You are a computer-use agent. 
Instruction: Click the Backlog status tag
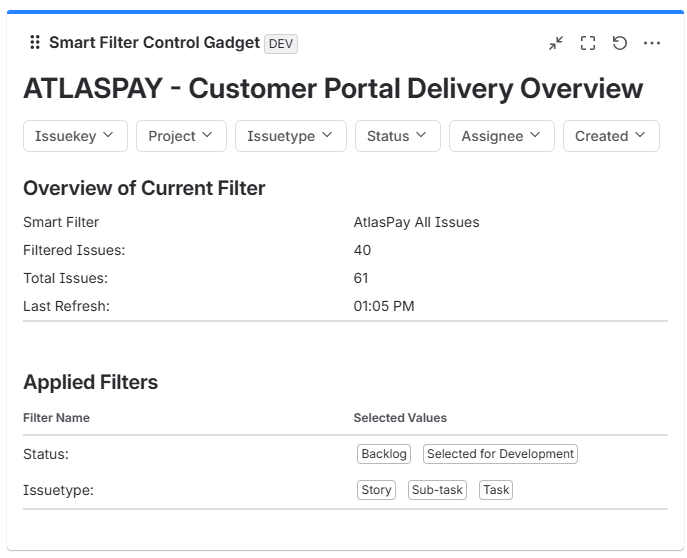pos(384,454)
